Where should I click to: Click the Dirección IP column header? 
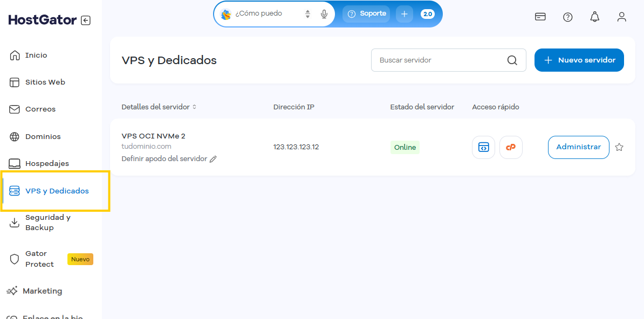coord(294,107)
